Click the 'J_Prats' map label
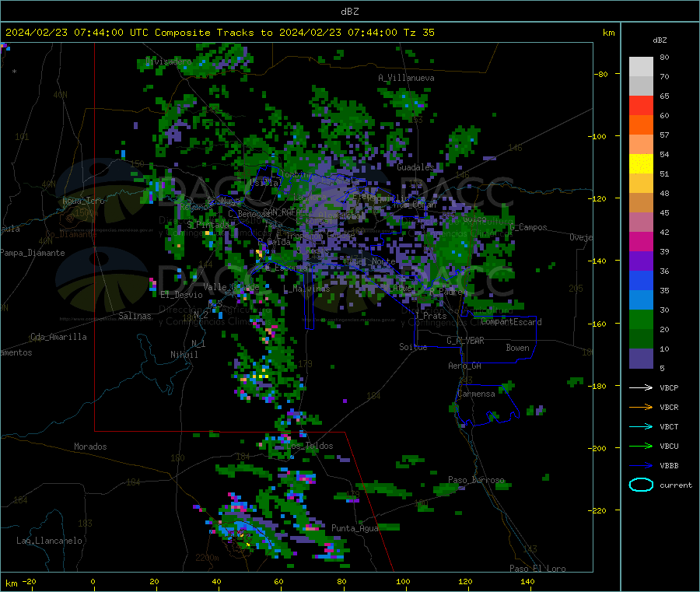 430,316
